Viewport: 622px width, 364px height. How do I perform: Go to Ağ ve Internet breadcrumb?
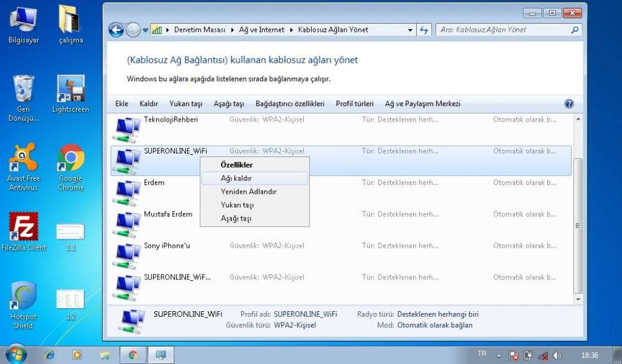pos(262,30)
